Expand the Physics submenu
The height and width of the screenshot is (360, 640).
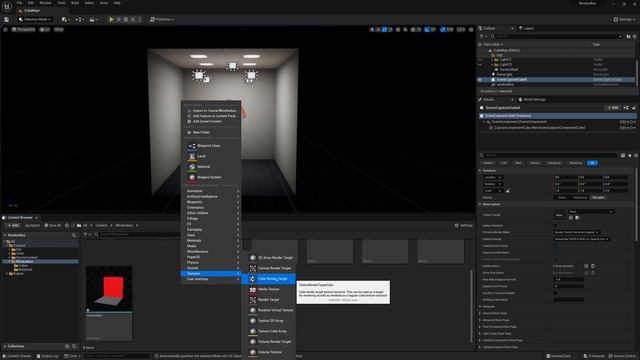tap(211, 263)
